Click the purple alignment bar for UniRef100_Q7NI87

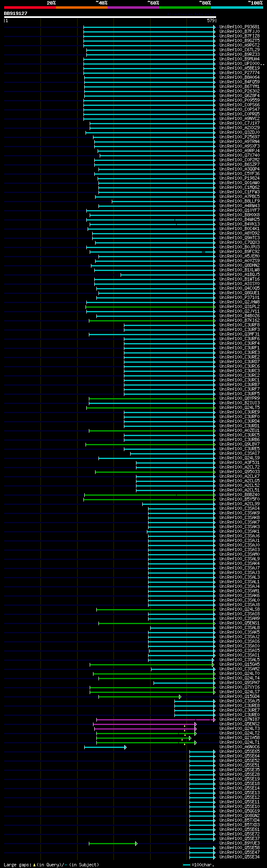tap(156, 720)
